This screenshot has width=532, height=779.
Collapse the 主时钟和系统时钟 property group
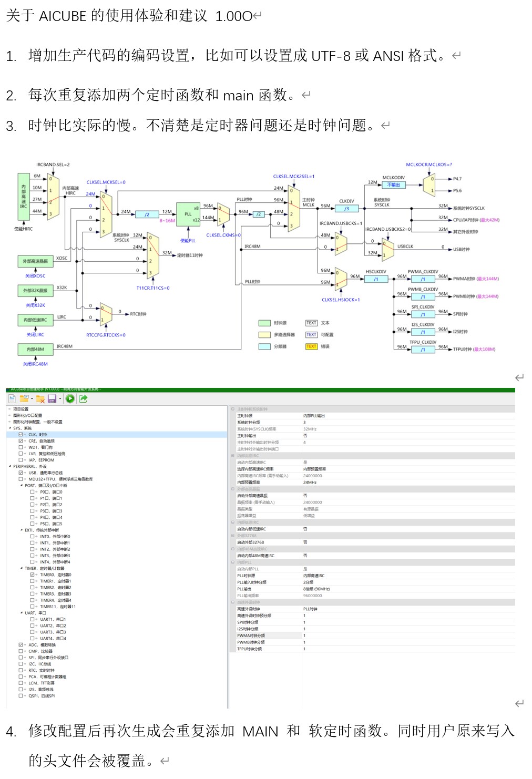pyautogui.click(x=233, y=409)
